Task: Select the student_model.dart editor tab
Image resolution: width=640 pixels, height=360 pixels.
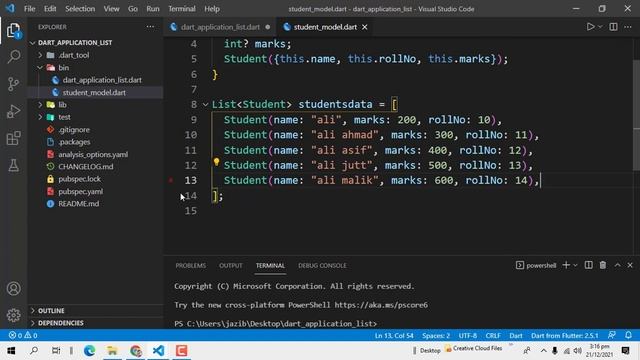Action: click(325, 27)
